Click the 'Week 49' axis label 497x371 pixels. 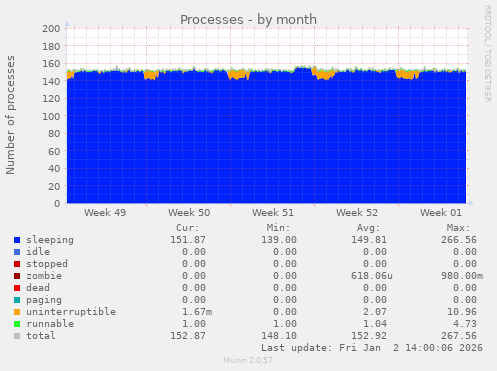[105, 213]
